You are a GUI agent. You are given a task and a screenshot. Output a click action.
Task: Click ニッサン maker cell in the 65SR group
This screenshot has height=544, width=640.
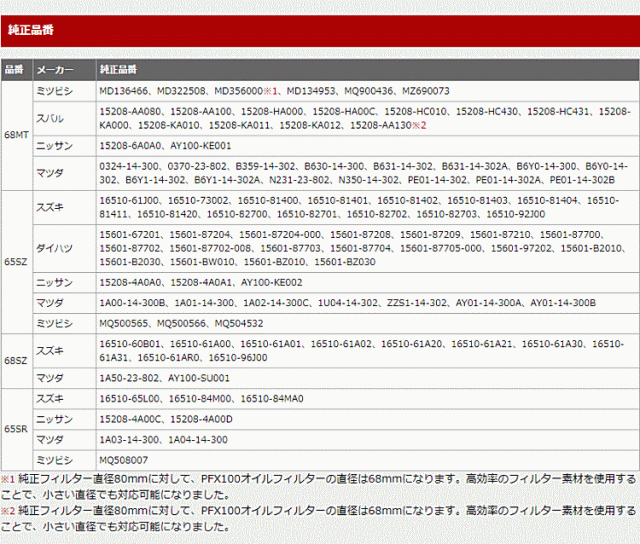point(64,419)
